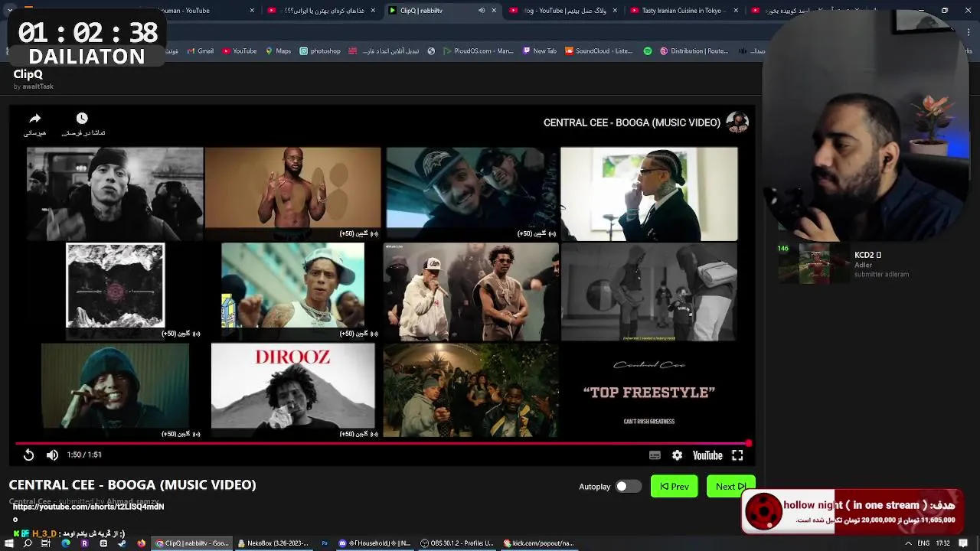This screenshot has width=980, height=551.
Task: Click the 17:32 clock in the taskbar
Action: (942, 543)
